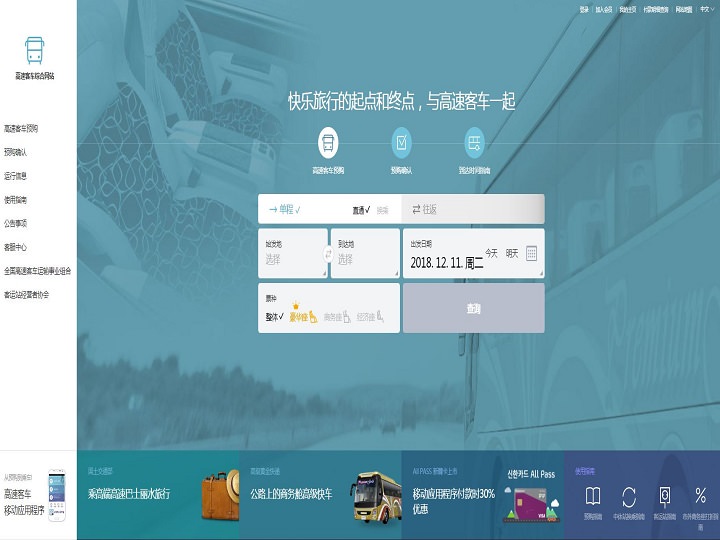The image size is (720, 540).
Task: Open the departure place 选择 selector
Action: [293, 253]
